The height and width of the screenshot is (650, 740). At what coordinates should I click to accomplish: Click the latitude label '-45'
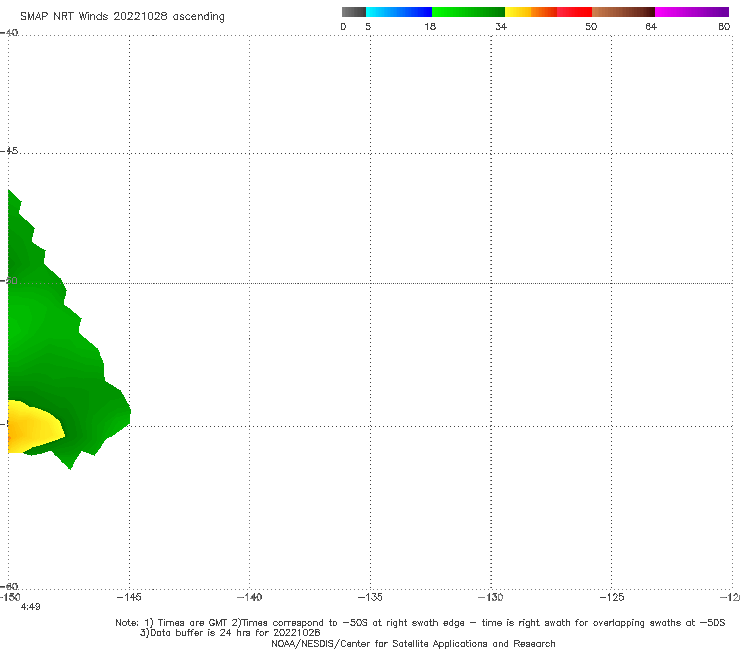coord(9,151)
